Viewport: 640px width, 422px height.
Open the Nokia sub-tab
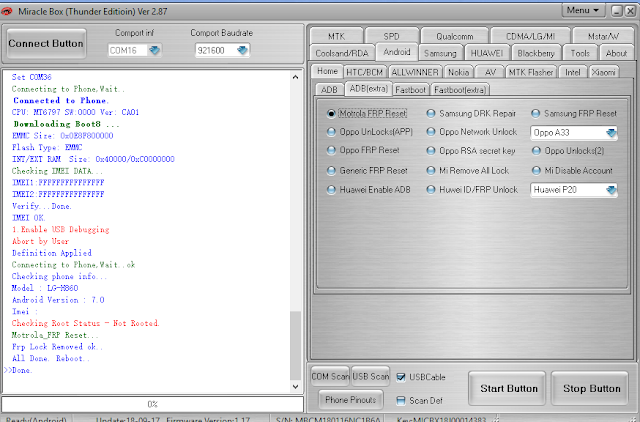click(458, 72)
